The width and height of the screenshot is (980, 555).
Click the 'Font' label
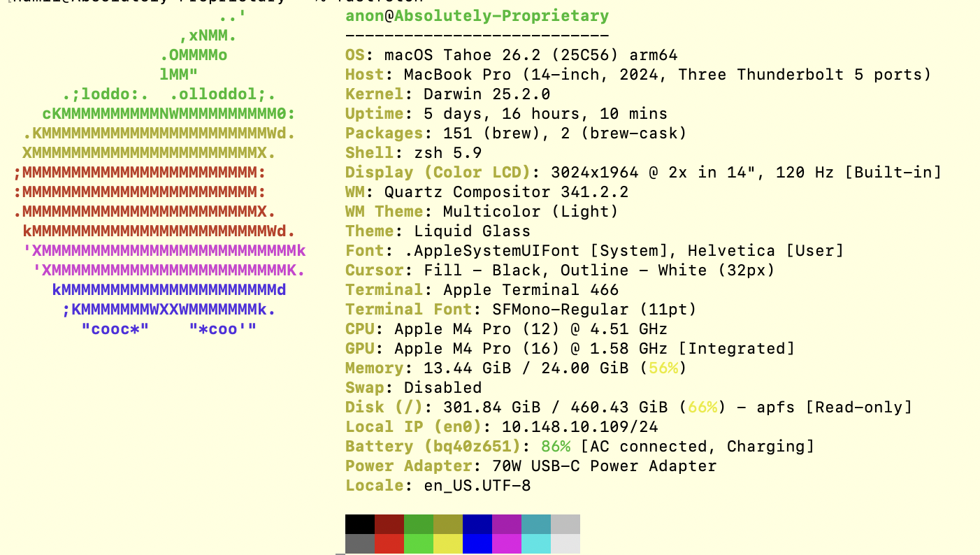[365, 251]
